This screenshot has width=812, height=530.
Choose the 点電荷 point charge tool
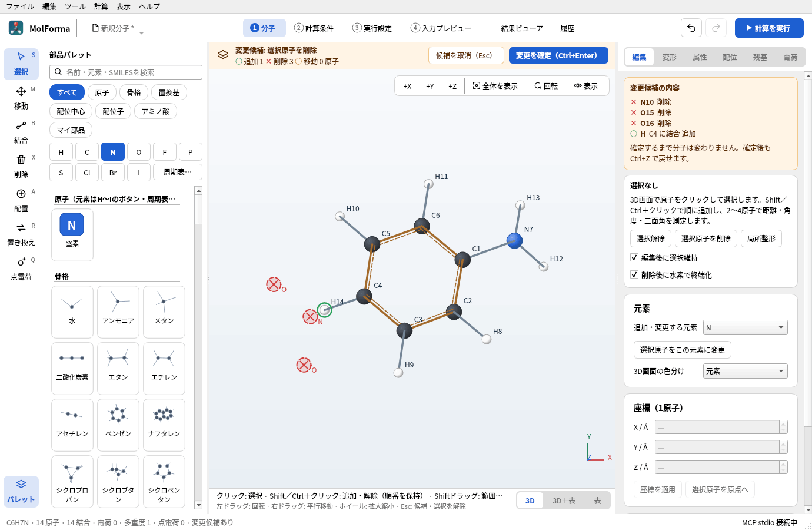[21, 269]
